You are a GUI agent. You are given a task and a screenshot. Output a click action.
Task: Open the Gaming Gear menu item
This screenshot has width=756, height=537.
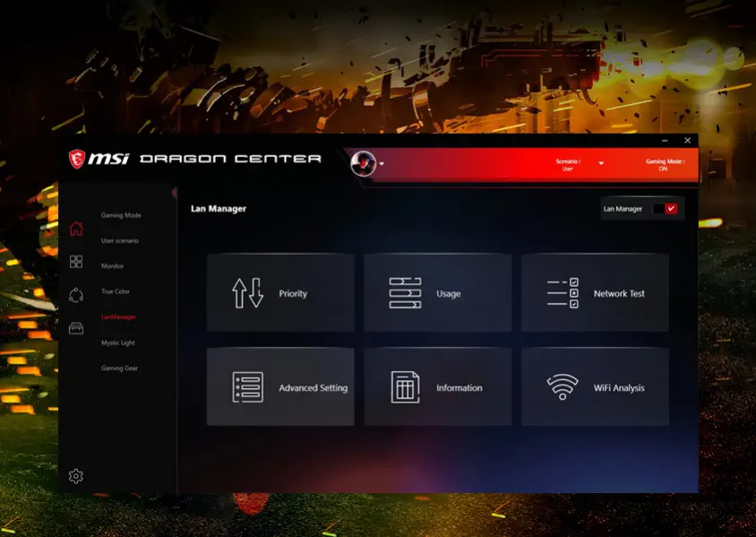click(x=119, y=368)
